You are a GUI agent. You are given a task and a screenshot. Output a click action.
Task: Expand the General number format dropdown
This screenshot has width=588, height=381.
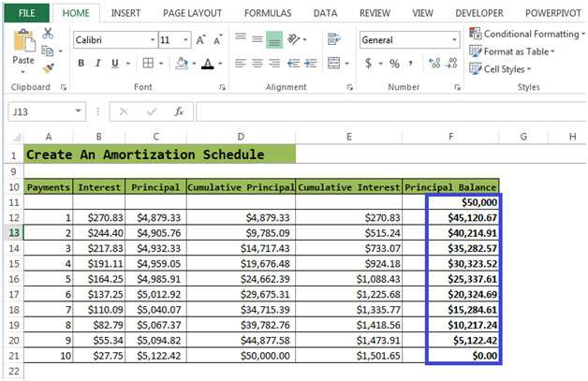[x=454, y=39]
